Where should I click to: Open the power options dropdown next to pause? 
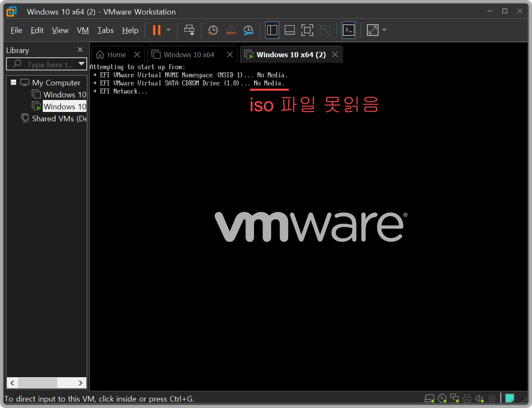point(168,30)
